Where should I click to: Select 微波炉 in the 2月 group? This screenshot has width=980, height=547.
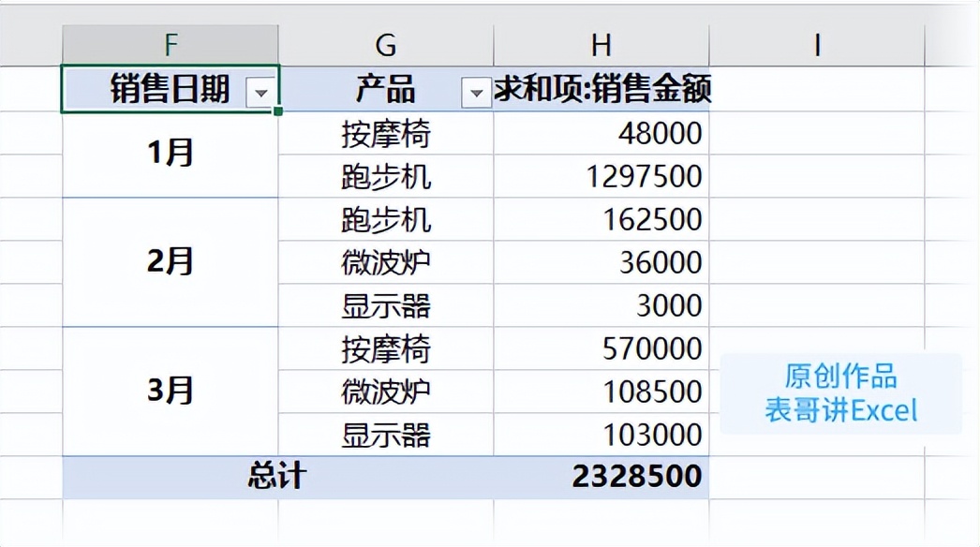tap(386, 262)
